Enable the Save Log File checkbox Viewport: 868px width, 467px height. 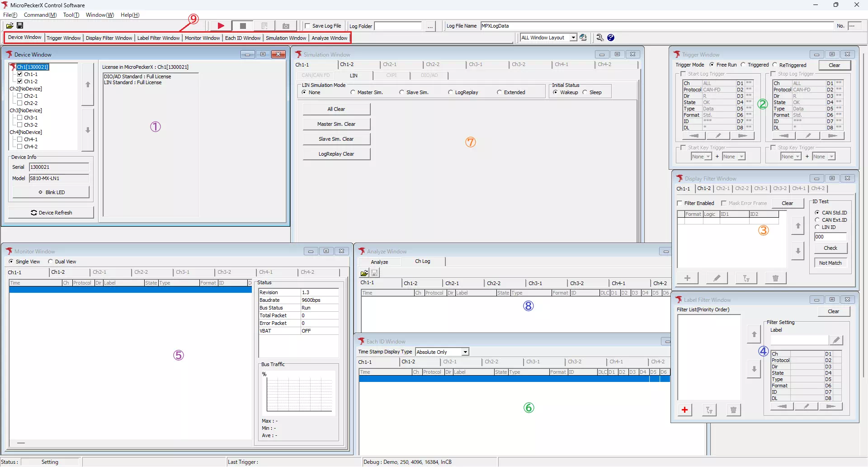point(307,26)
